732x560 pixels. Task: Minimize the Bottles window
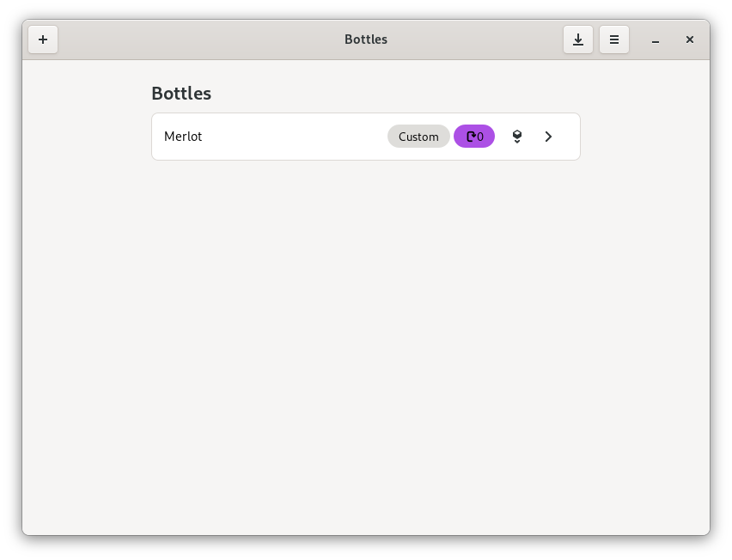point(656,40)
